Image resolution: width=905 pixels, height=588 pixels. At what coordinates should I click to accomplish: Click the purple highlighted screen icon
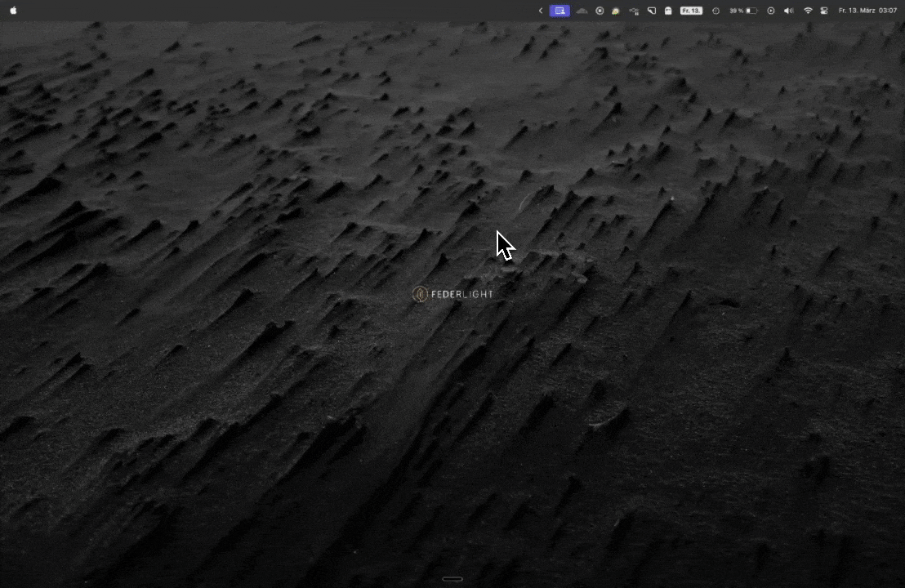(559, 11)
